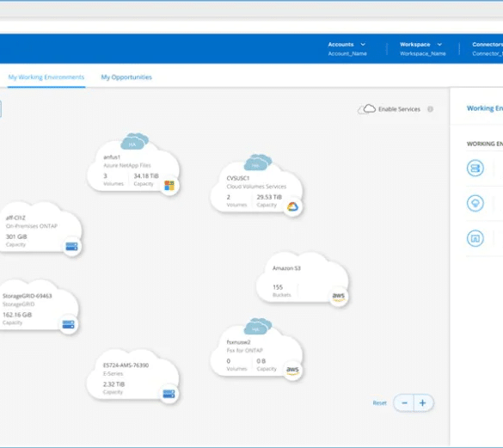Screen dimensions: 503x448
Task: Zoom out with the minus button
Action: [x=404, y=402]
